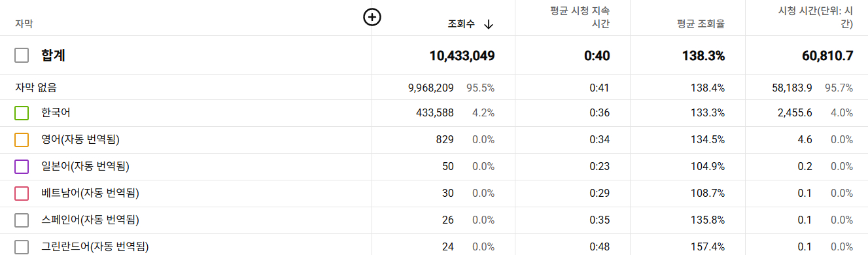This screenshot has width=868, height=255.
Task: Click the 합계 total label
Action: [x=53, y=56]
